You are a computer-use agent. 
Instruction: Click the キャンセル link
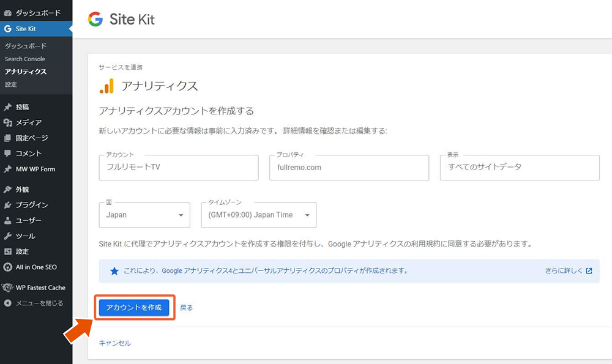click(115, 343)
